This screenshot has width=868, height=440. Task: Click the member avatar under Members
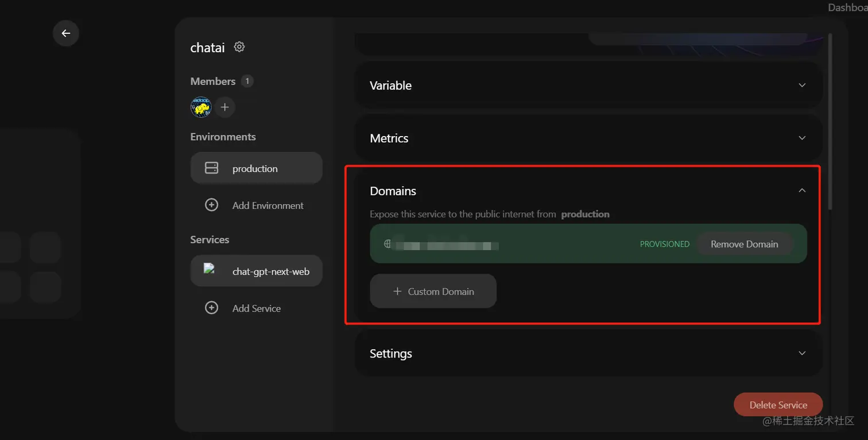[200, 107]
